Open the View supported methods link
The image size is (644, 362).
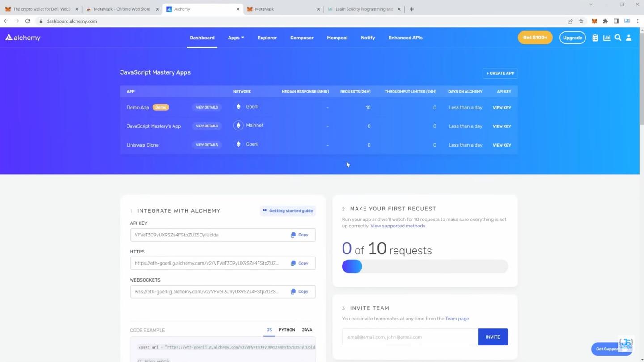pos(398,226)
